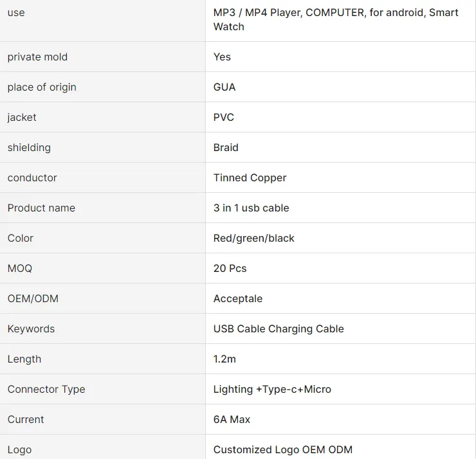Select the '20 Pcs' value
Screen dimensions: 476x459
point(230,268)
